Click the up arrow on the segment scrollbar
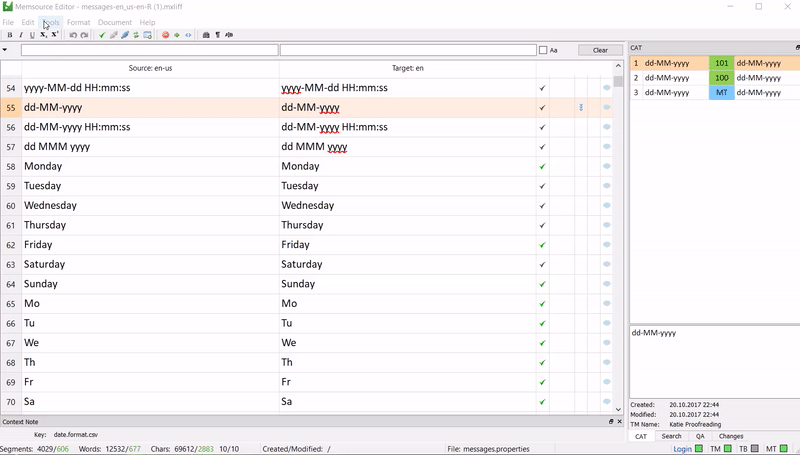 618,66
